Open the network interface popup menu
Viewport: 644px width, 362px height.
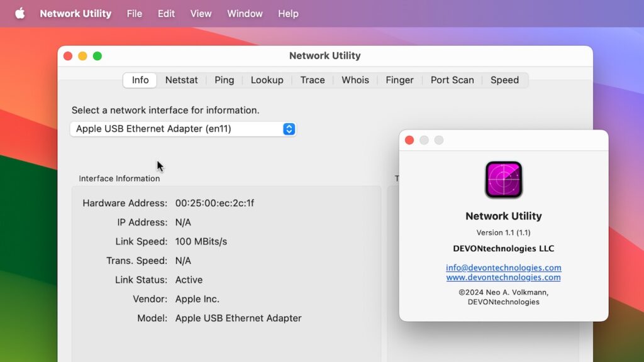coord(183,129)
